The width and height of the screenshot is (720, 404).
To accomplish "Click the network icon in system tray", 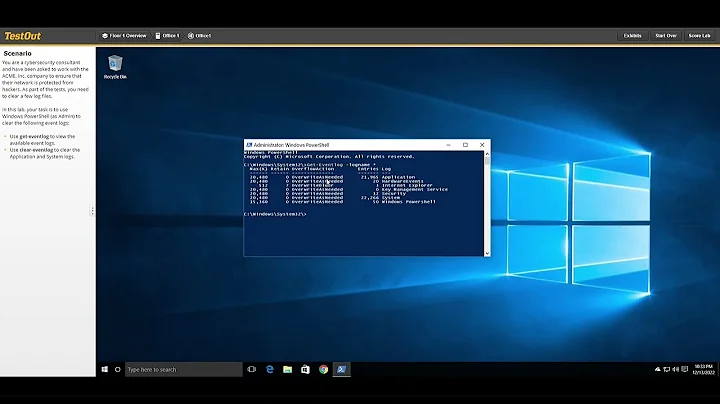I will [666, 370].
